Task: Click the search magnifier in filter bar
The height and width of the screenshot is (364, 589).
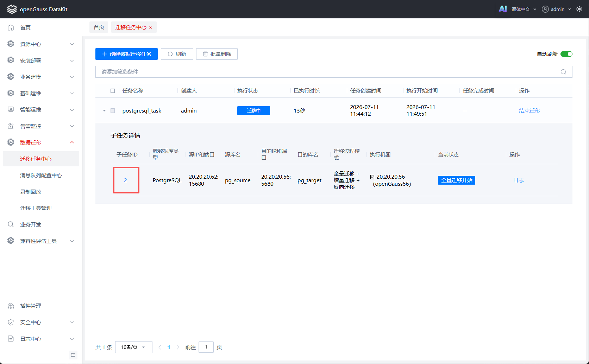Action: (563, 72)
